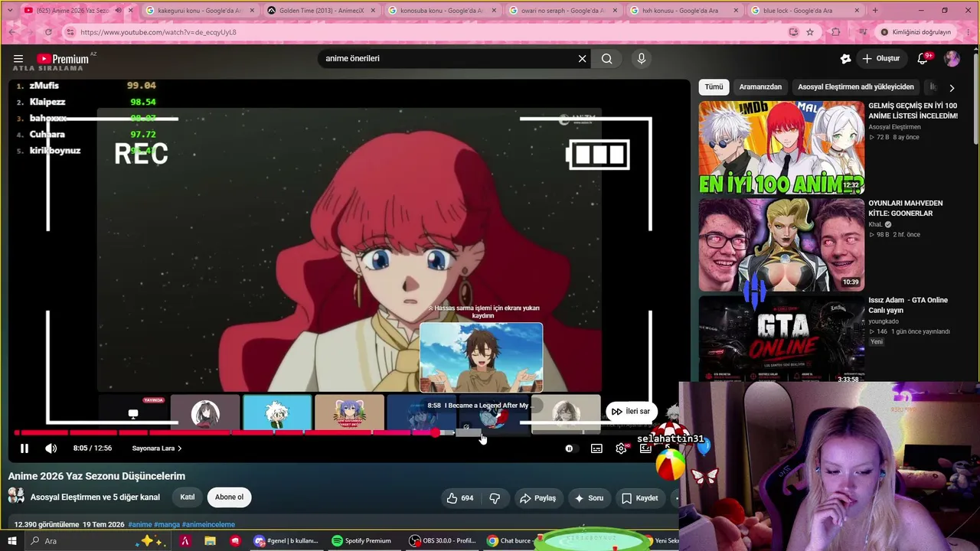
Task: Switch to the hxh konusu tab
Action: [684, 11]
